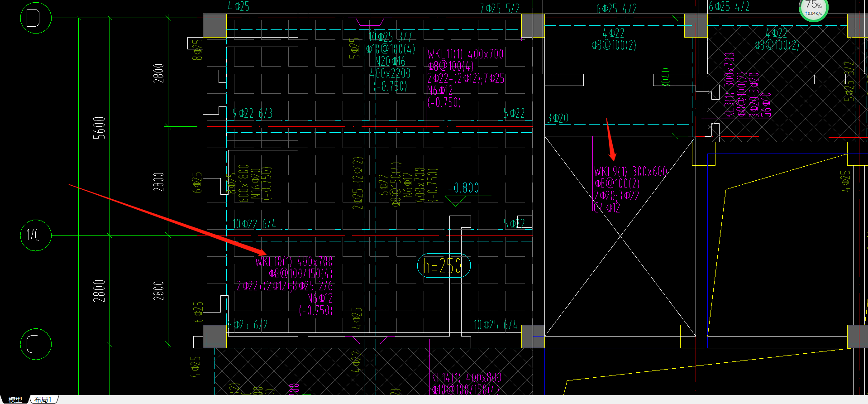The height and width of the screenshot is (404, 868).
Task: Select grid axis bubble C
Action: point(36,344)
